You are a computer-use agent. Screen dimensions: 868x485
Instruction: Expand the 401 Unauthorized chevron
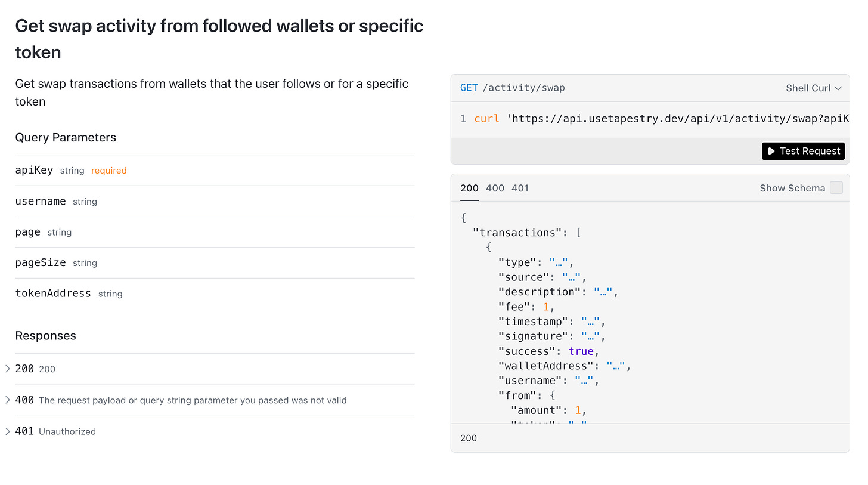click(x=8, y=431)
